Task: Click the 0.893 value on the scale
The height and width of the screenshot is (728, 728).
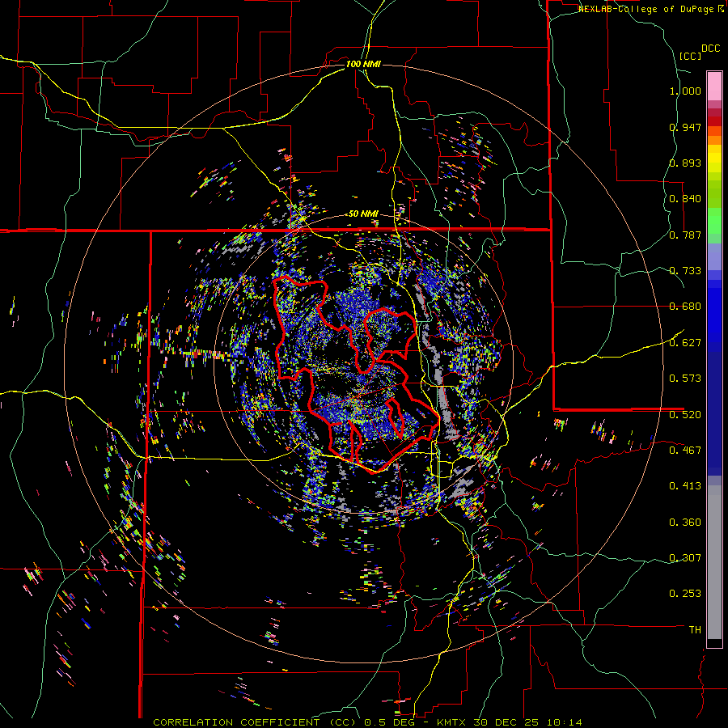Action: pyautogui.click(x=685, y=163)
